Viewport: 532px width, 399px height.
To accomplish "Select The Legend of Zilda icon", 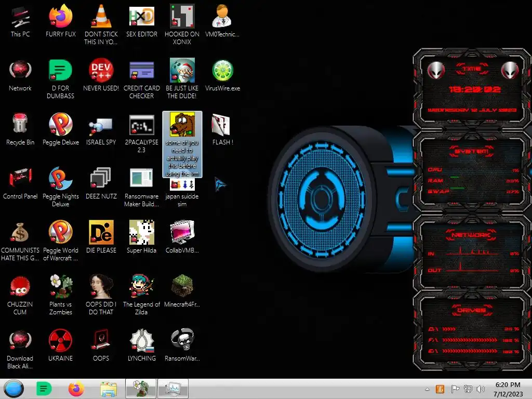I will (x=142, y=286).
